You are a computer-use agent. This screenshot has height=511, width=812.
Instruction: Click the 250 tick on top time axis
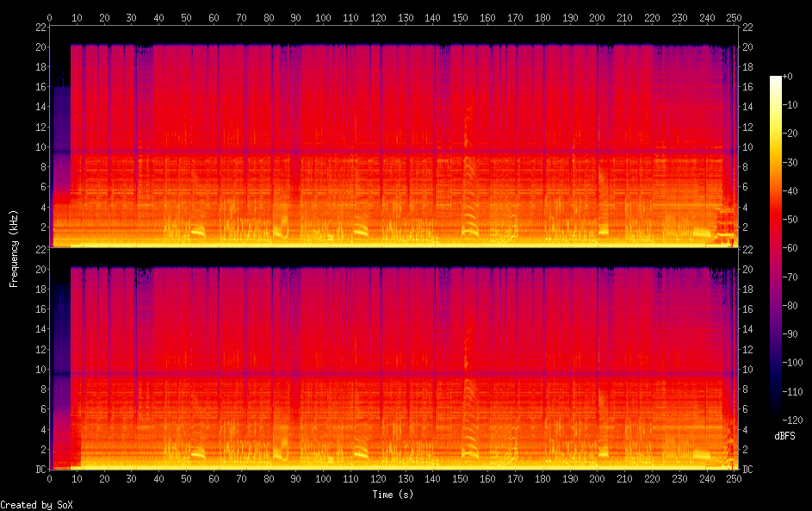pyautogui.click(x=733, y=17)
